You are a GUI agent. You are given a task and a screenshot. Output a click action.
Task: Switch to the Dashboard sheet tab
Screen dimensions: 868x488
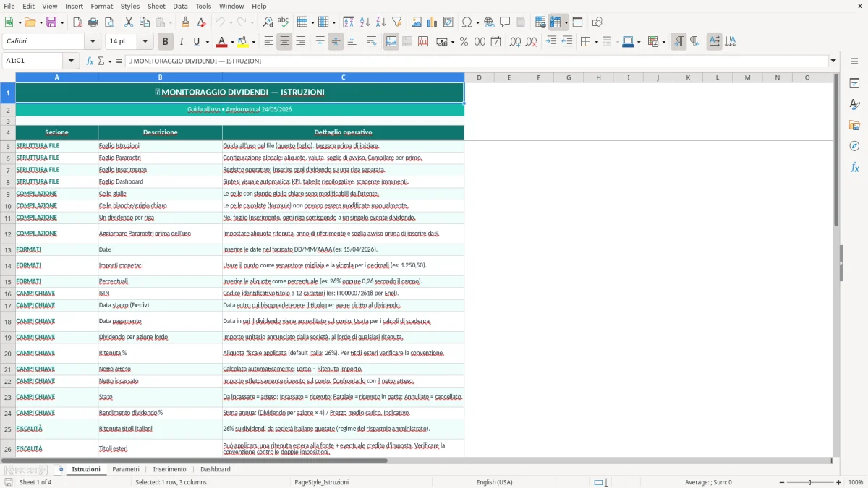tap(216, 469)
